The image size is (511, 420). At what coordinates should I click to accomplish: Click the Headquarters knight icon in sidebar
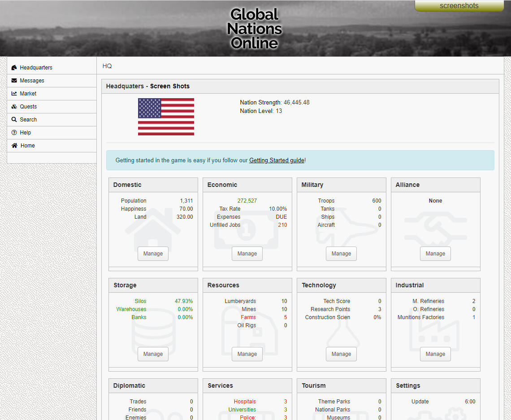(14, 68)
